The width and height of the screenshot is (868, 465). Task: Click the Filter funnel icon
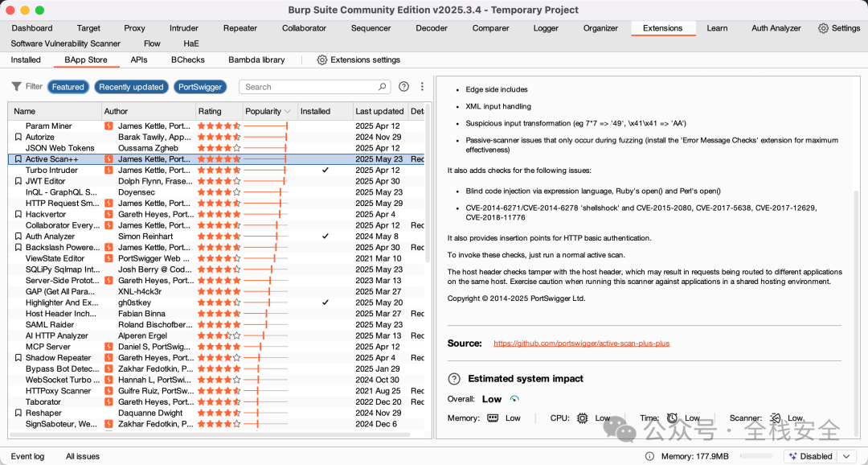17,86
